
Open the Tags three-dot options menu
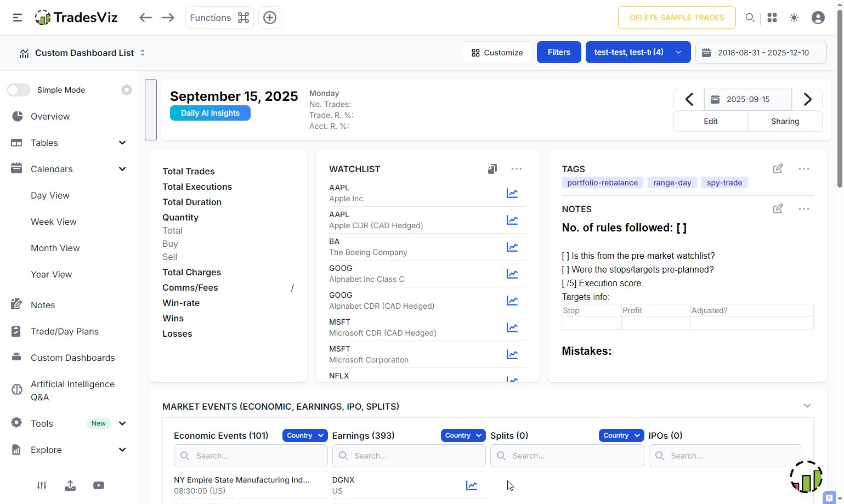pos(804,169)
